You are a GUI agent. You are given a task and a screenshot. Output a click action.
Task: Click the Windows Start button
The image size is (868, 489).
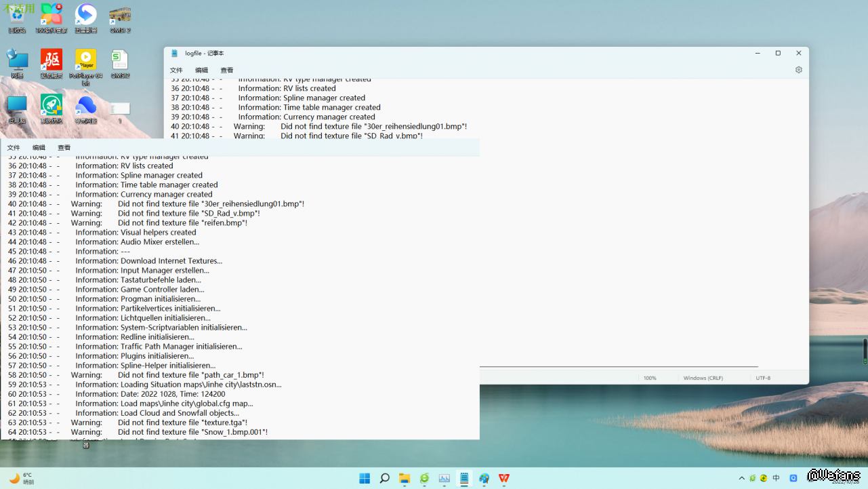[x=365, y=478]
